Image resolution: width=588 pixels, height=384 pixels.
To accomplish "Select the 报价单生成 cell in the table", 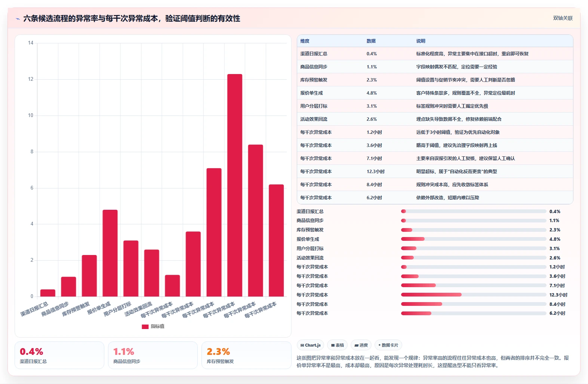I will click(311, 93).
